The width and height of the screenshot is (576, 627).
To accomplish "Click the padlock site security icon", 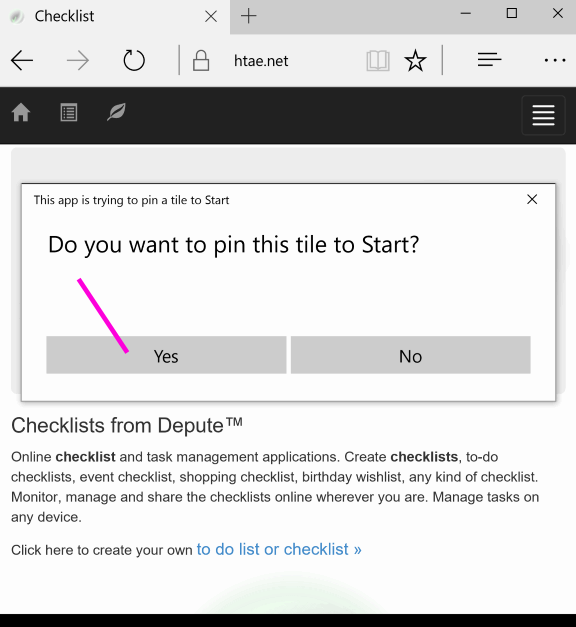I will pos(201,61).
